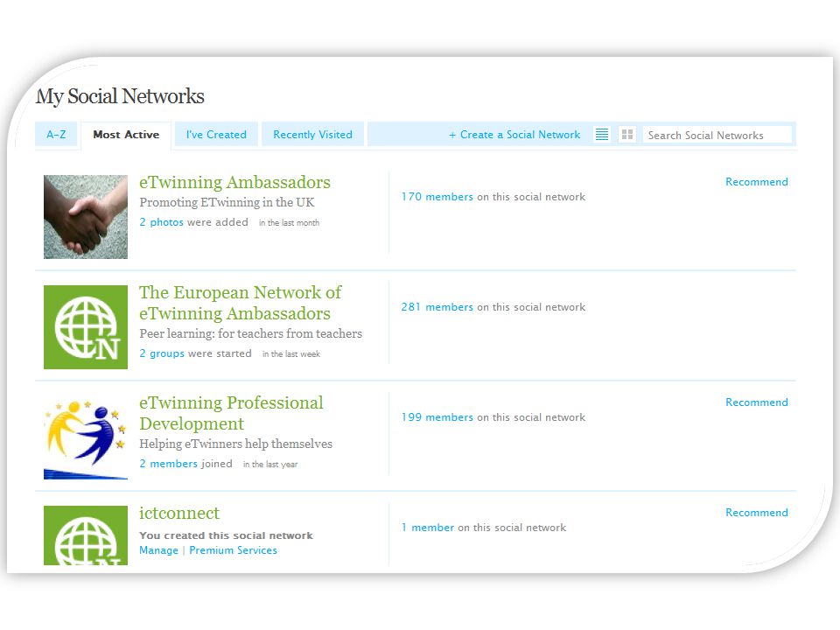Viewport: 840px width, 630px height.
Task: View the 199 members link
Action: point(437,416)
